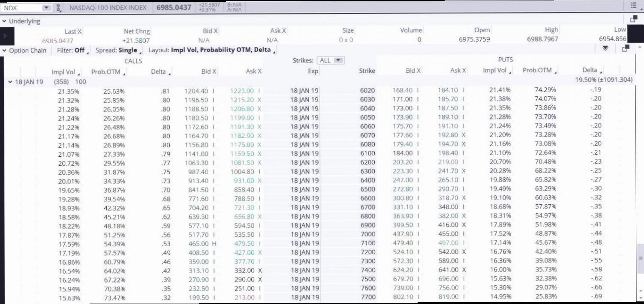
Task: Click put ask 219.00 at strike 6200
Action: click(x=448, y=162)
